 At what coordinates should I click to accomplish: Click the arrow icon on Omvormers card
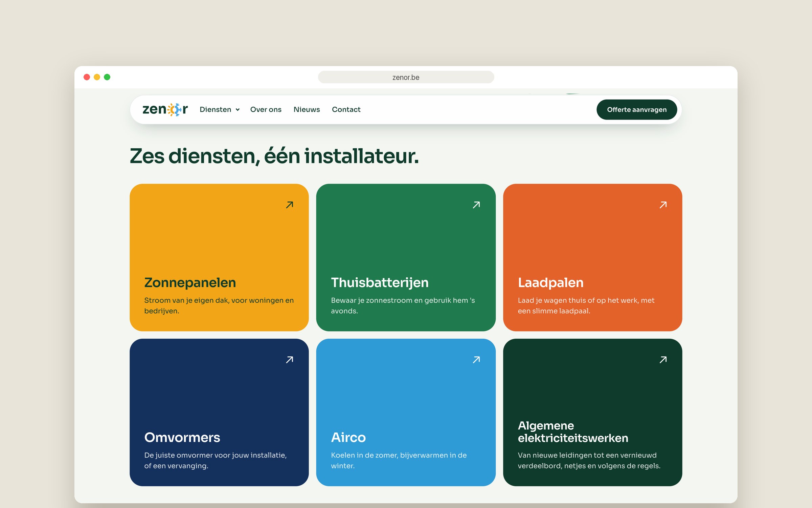[x=290, y=360]
